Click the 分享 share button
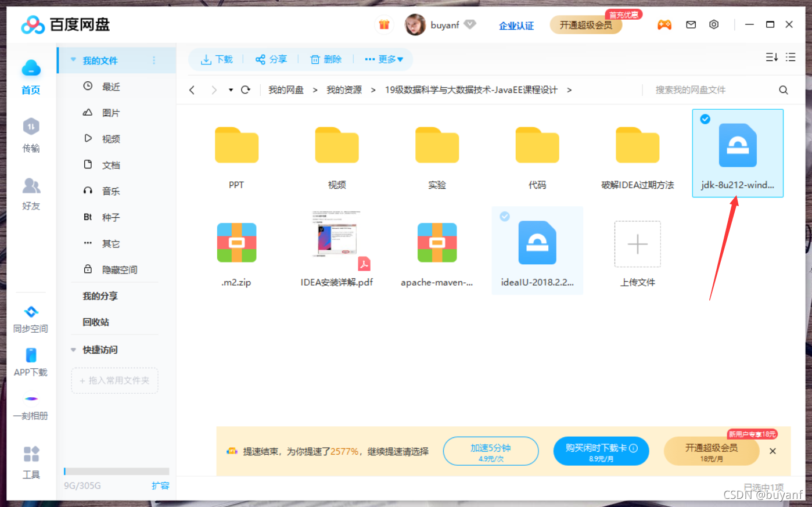This screenshot has width=812, height=507. pyautogui.click(x=271, y=59)
